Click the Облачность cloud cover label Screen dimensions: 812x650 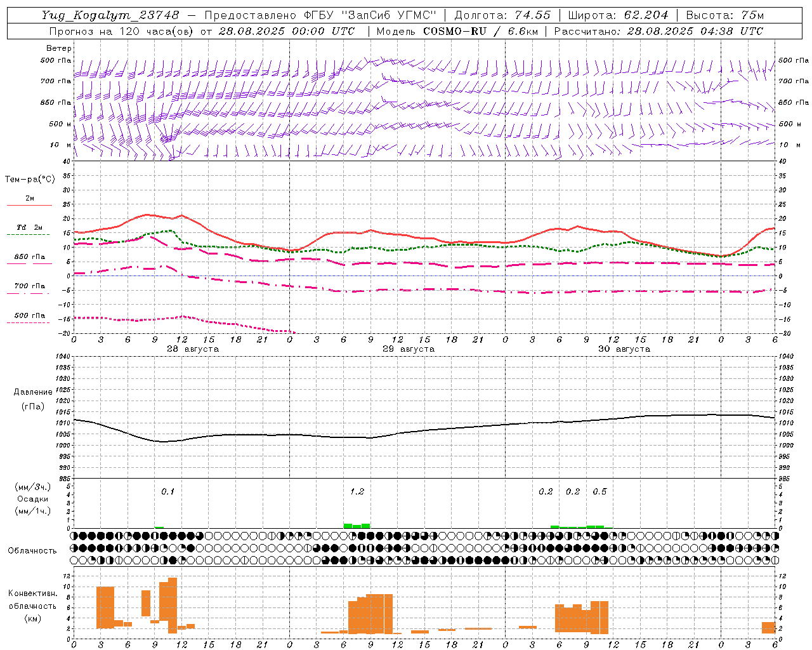click(x=32, y=550)
